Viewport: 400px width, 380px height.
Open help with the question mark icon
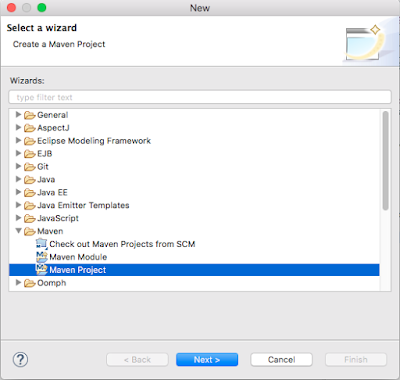point(20,360)
